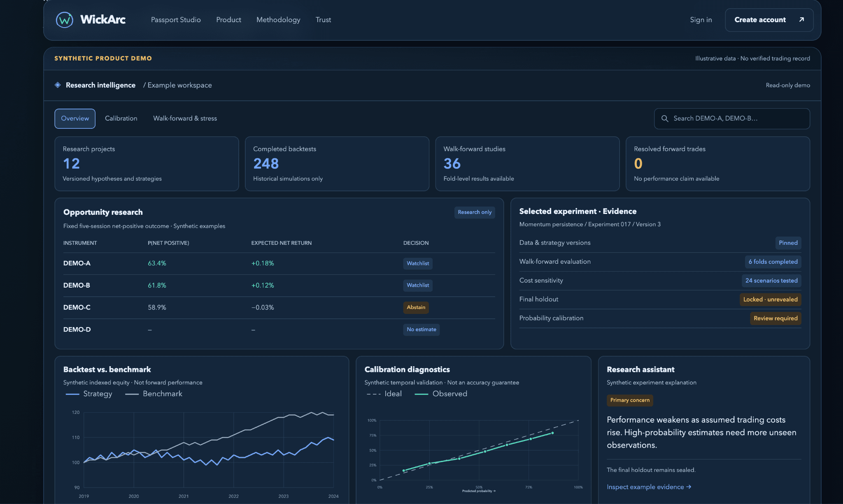Toggle the Benchmark legend entry
Screen dimensions: 843x504
pos(154,394)
